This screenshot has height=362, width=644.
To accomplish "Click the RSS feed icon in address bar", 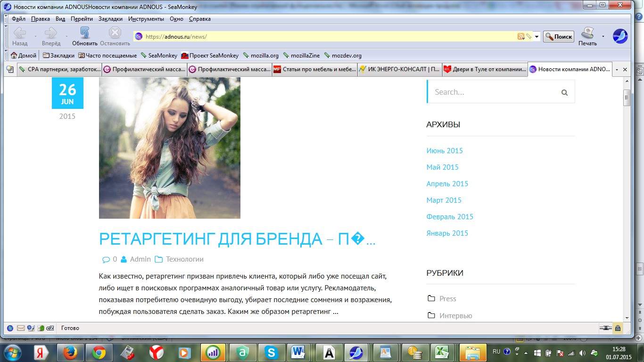I will (521, 36).
